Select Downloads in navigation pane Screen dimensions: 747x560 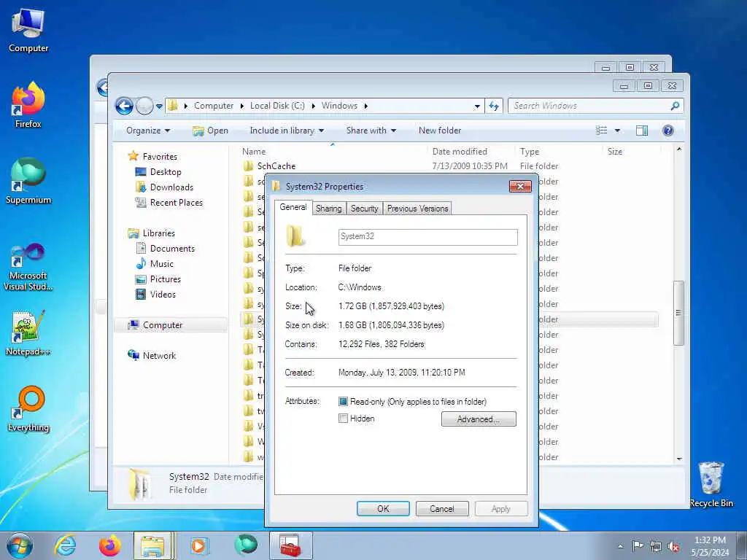[x=171, y=187]
